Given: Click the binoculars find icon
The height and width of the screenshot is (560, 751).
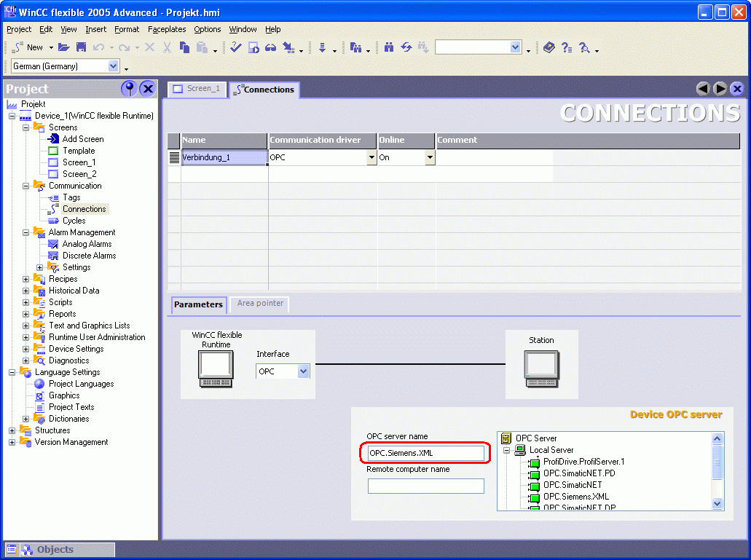Looking at the screenshot, I should pyautogui.click(x=389, y=47).
